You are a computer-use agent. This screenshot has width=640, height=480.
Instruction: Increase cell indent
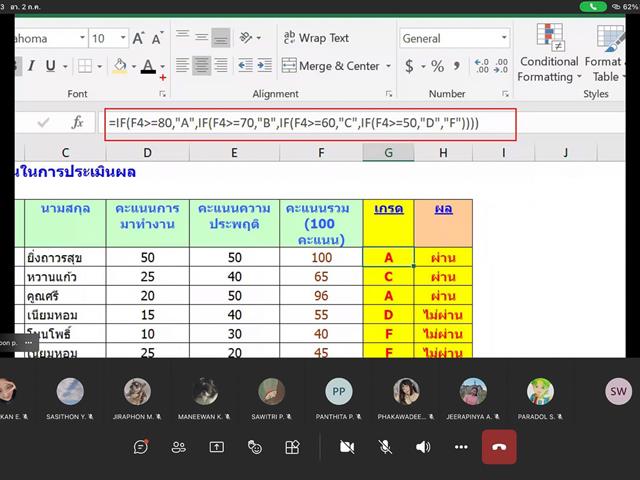point(264,65)
